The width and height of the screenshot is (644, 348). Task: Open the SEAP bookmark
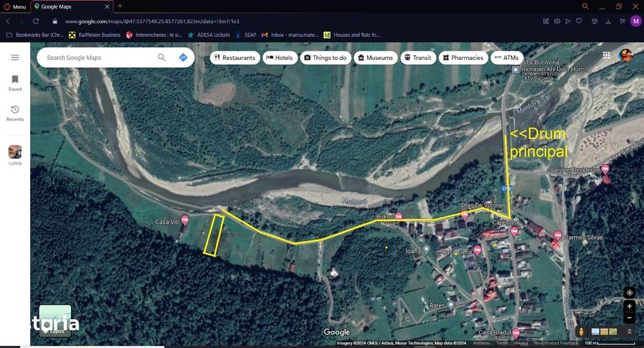click(245, 35)
